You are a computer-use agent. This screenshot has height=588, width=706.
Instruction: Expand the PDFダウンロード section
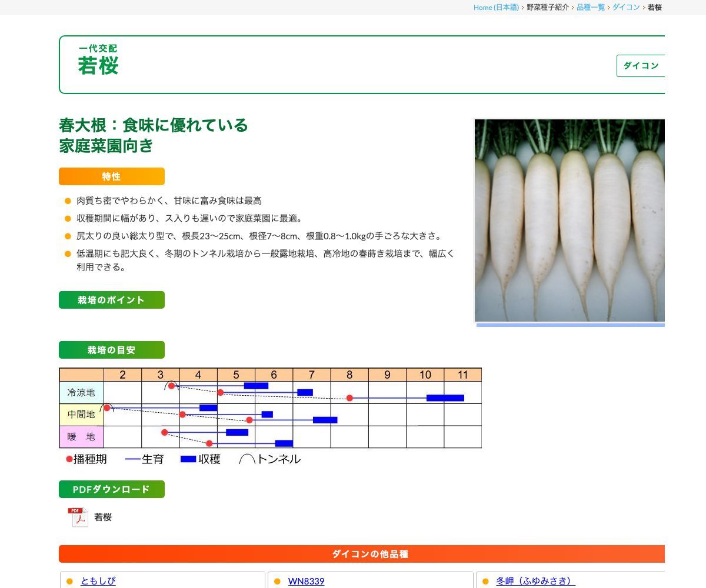[x=111, y=489]
